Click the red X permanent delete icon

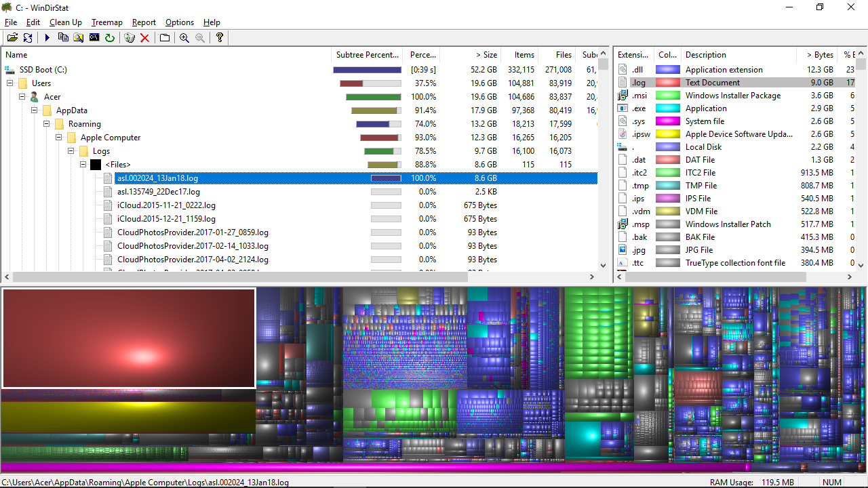[x=144, y=38]
